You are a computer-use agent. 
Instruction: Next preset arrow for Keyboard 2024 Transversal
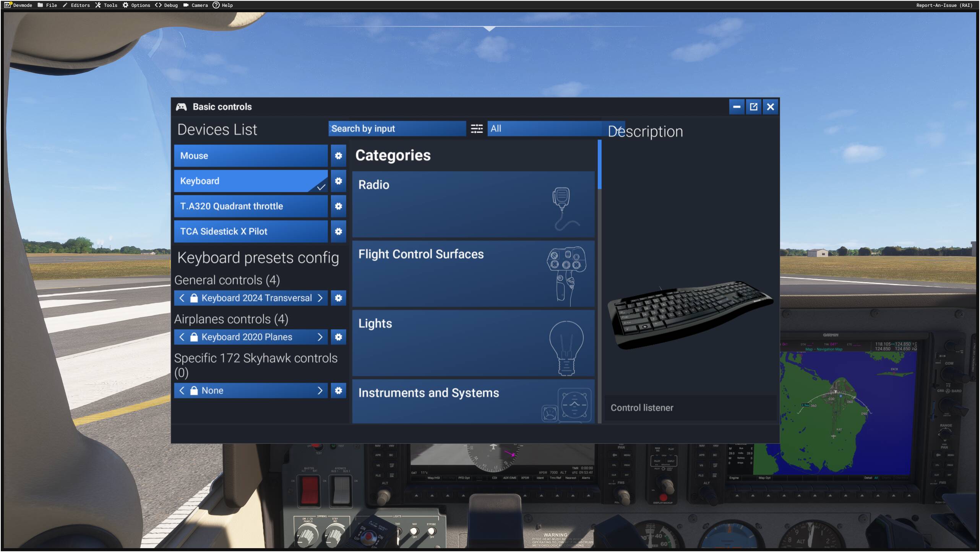tap(320, 298)
